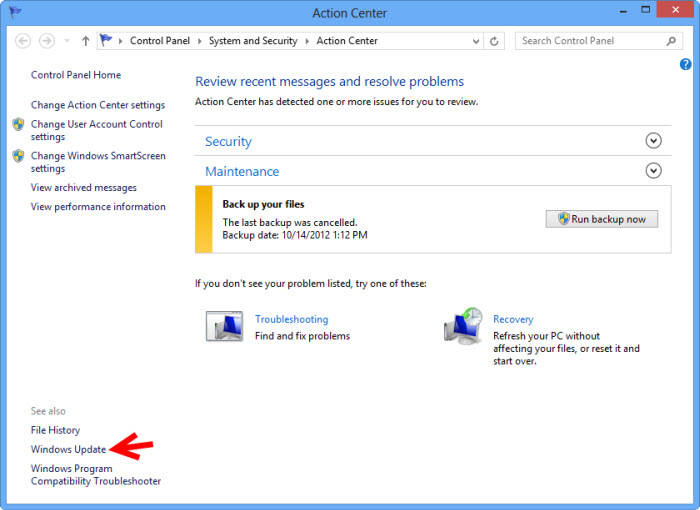Expand the Security section chevron
This screenshot has width=700, height=510.
pyautogui.click(x=654, y=141)
